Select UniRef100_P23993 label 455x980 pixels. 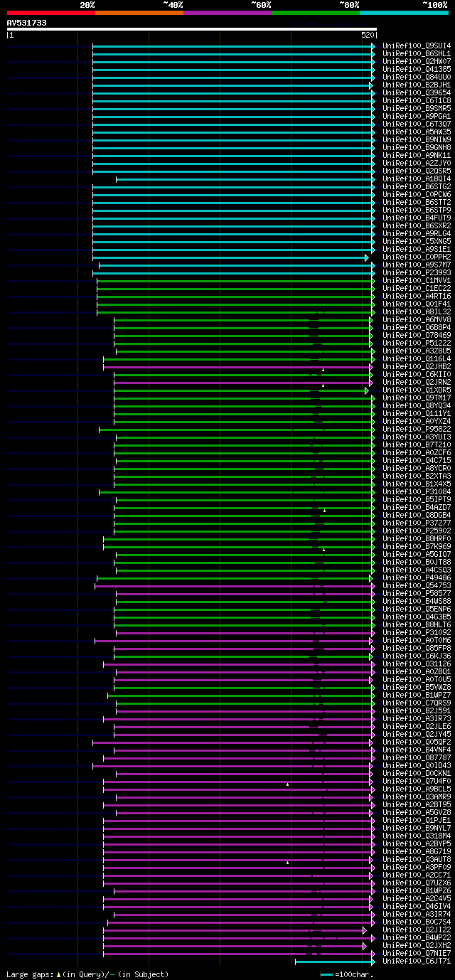[x=417, y=272]
